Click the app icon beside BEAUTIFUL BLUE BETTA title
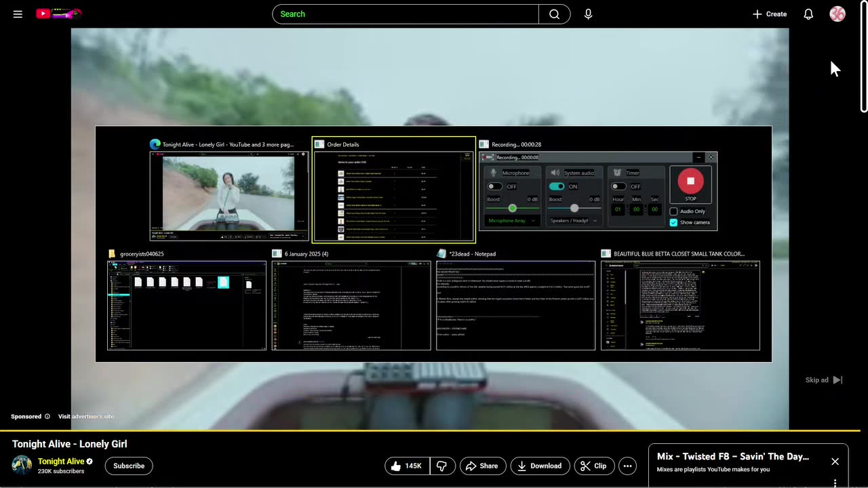 (x=606, y=253)
